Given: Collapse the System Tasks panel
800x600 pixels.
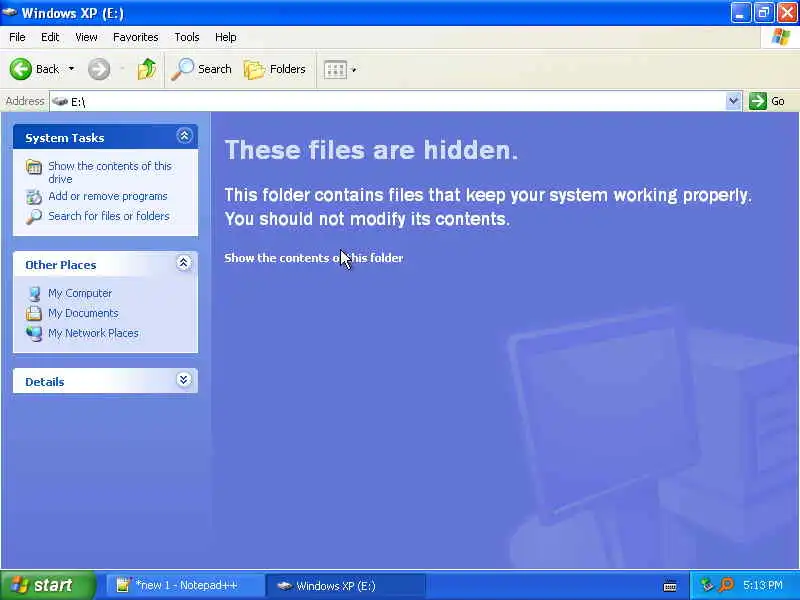Looking at the screenshot, I should coord(184,136).
